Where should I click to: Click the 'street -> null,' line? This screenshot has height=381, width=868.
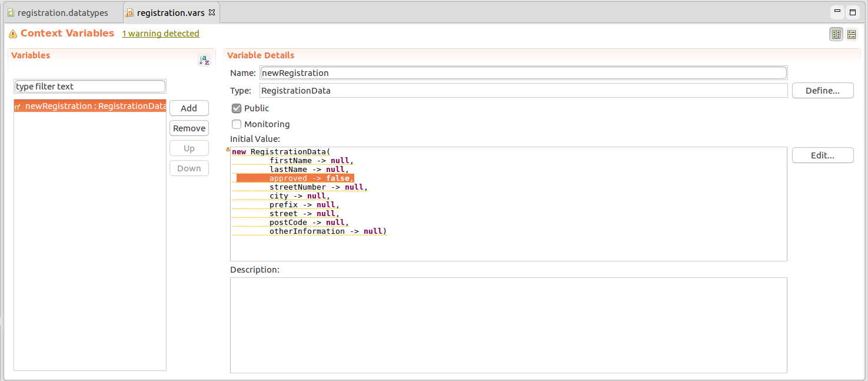[x=305, y=214]
